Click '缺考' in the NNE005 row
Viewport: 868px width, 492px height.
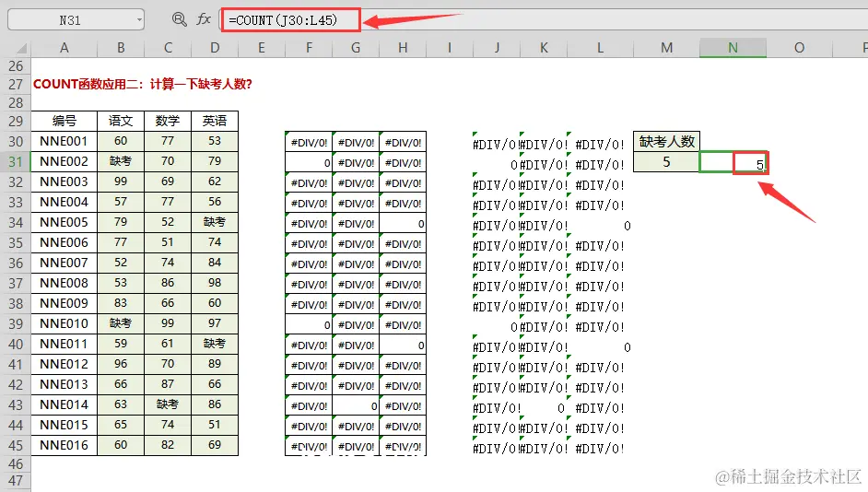[215, 222]
